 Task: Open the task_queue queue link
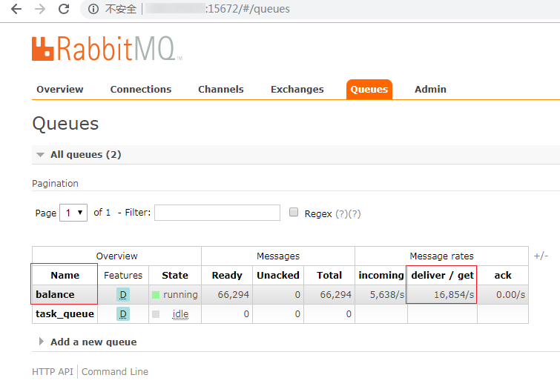coord(65,314)
